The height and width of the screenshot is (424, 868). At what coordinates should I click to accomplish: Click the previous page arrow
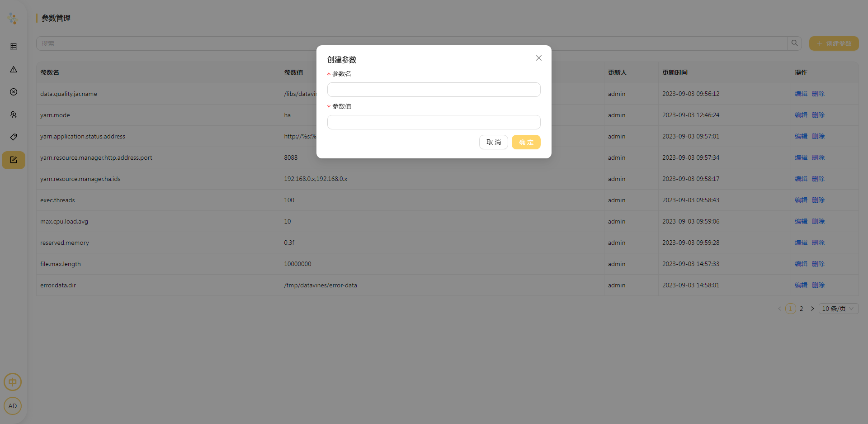(779, 309)
